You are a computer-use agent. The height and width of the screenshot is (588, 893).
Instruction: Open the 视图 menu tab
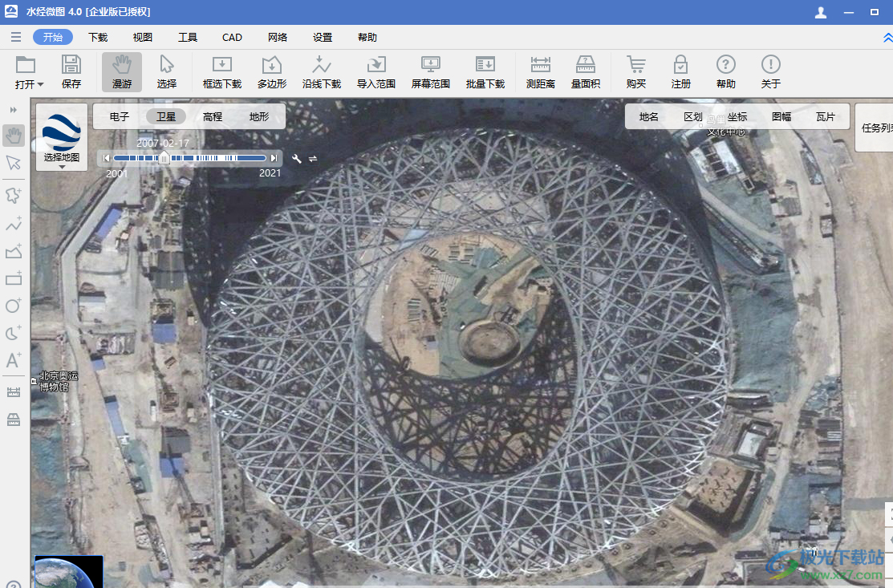pyautogui.click(x=142, y=37)
